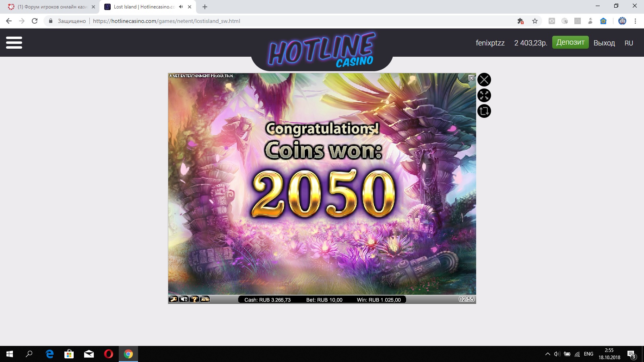Viewport: 644px width, 362px height.
Task: Close the Форум игроков tab
Action: 93,7
